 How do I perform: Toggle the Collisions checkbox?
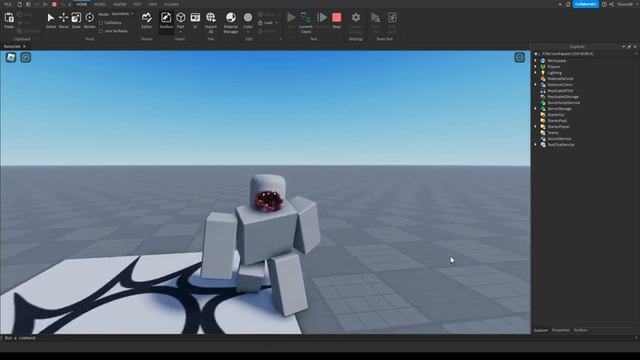click(x=101, y=23)
